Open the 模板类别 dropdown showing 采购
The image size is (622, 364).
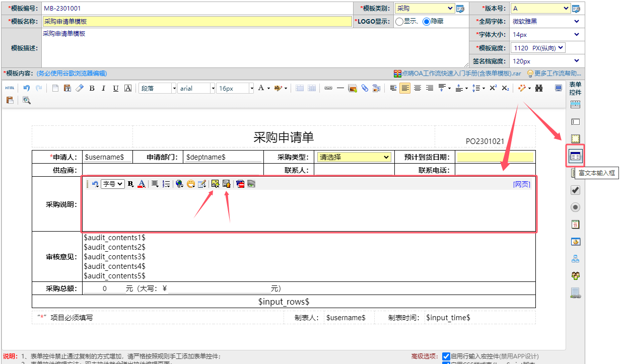[x=424, y=9]
